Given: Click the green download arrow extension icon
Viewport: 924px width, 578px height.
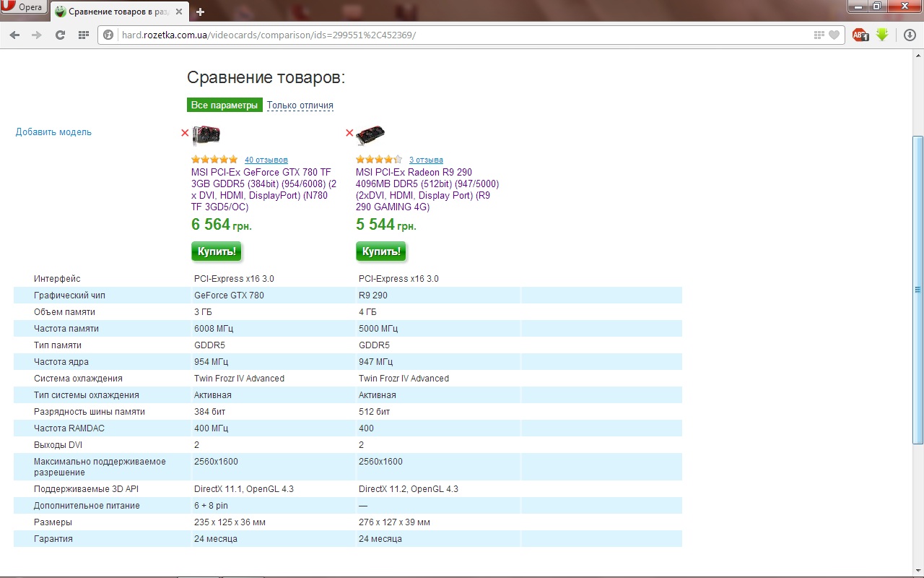Looking at the screenshot, I should point(882,35).
